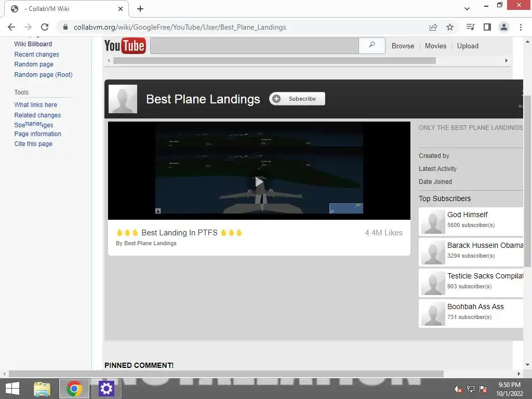Click Barack Hussein Obama avatar thumbnail
The height and width of the screenshot is (399, 532).
(x=433, y=252)
